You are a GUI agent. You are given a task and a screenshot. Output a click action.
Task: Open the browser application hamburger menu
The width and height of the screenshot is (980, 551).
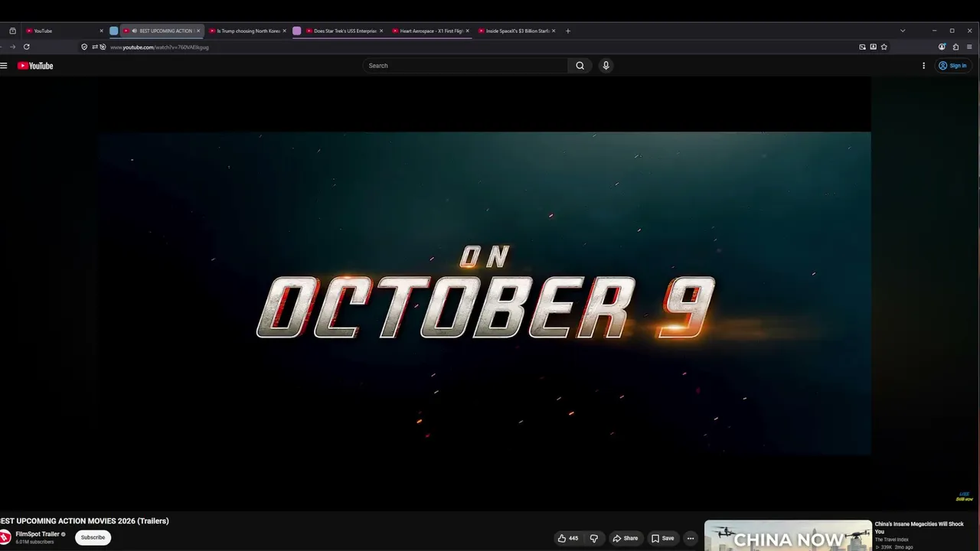969,47
